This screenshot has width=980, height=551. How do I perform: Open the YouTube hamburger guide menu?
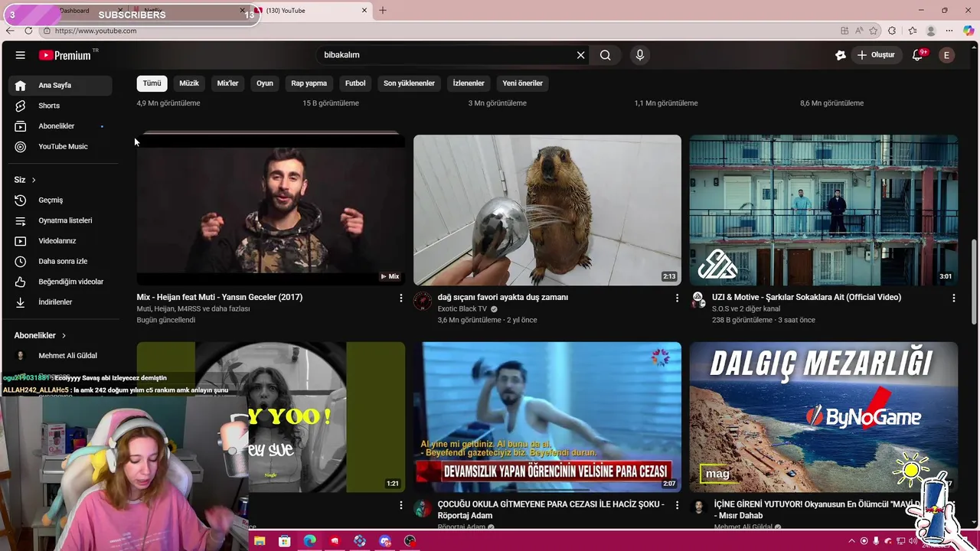tap(21, 55)
